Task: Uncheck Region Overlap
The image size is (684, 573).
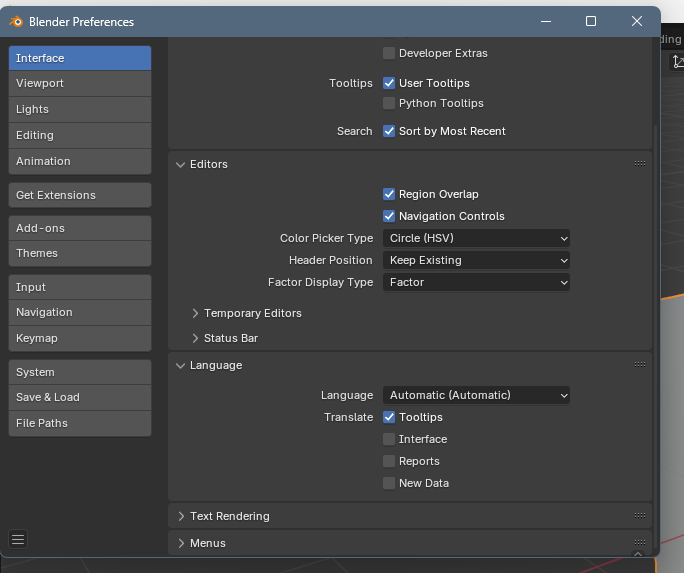Action: [389, 194]
